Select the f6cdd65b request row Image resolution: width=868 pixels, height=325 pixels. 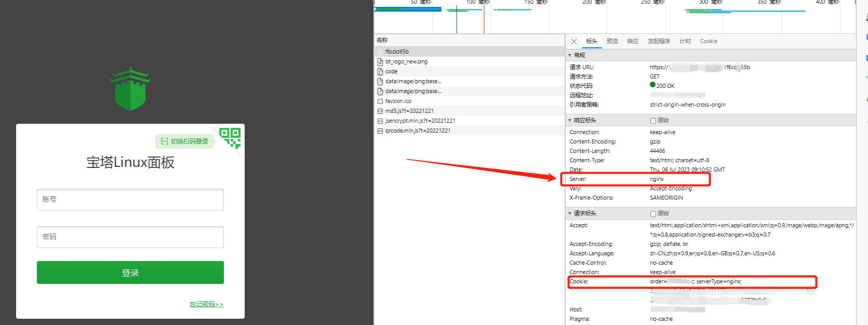[470, 51]
